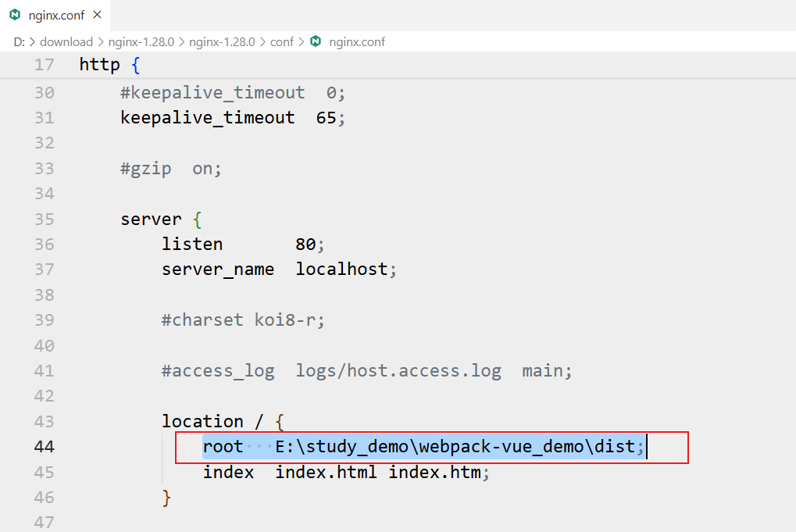Viewport: 796px width, 532px height.
Task: Click the '#access_log logs/host.access.log main;' line
Action: coord(366,371)
